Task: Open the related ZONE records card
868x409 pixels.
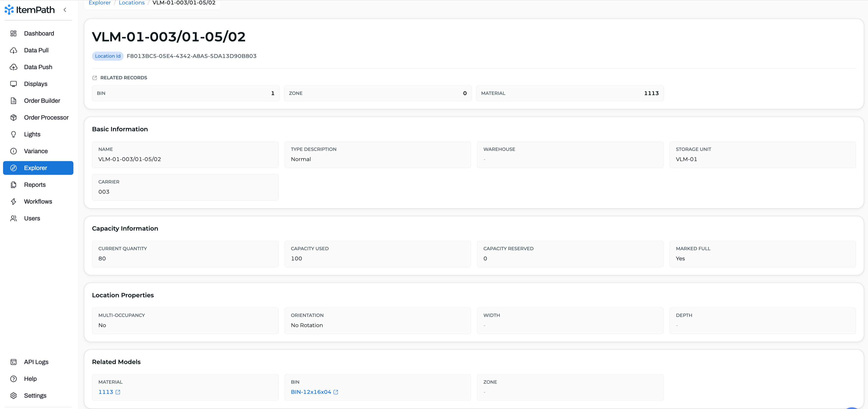Action: click(378, 93)
